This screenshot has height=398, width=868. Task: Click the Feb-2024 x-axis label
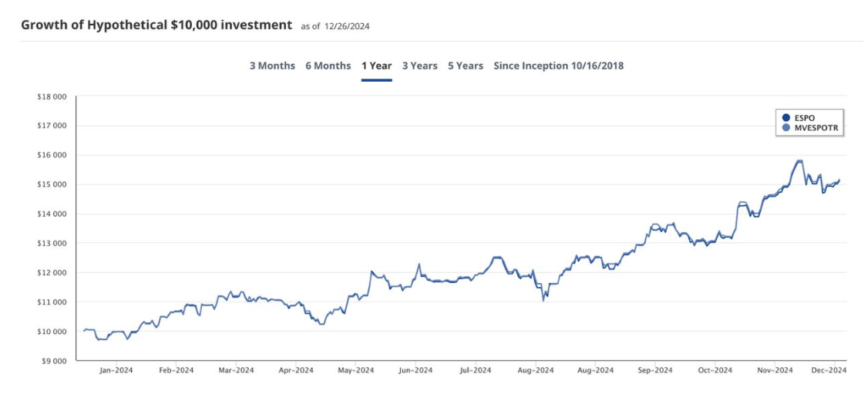[176, 370]
